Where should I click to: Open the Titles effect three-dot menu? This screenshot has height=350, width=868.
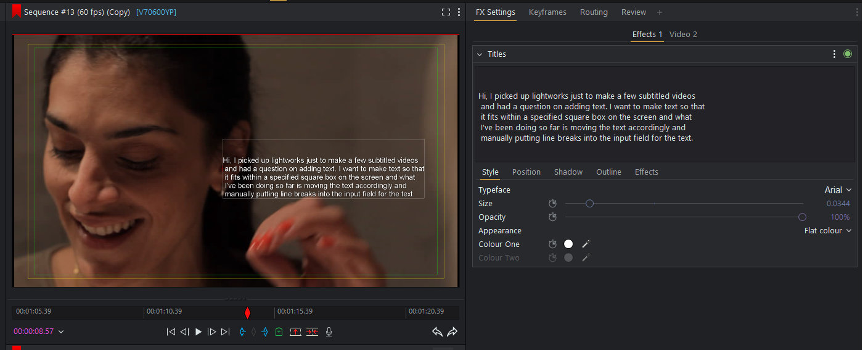click(835, 54)
